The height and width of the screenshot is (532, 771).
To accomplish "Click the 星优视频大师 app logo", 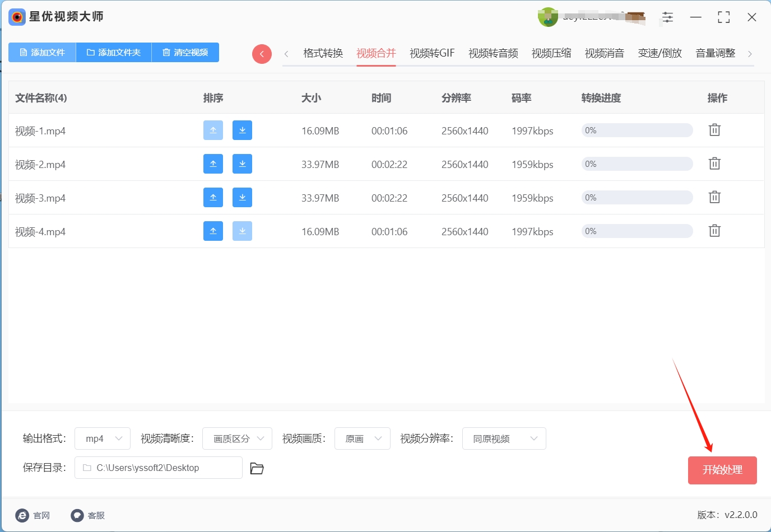I will [x=17, y=17].
